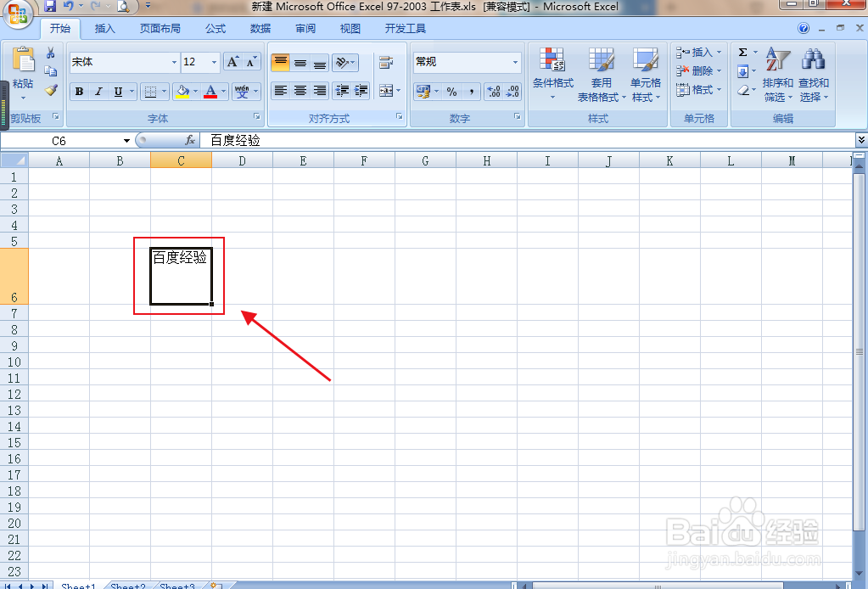
Task: Toggle Underline formatting
Action: click(118, 92)
